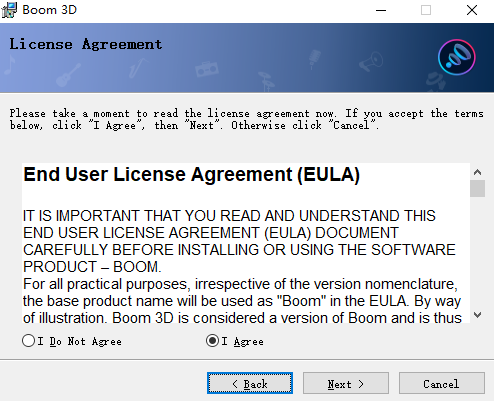The width and height of the screenshot is (494, 401).
Task: Click the Next button
Action: coord(346,383)
